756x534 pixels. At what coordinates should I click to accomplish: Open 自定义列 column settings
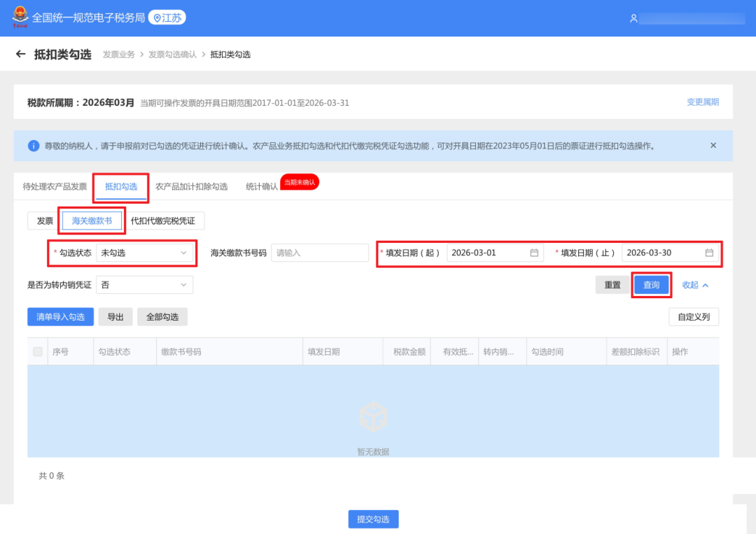[694, 316]
